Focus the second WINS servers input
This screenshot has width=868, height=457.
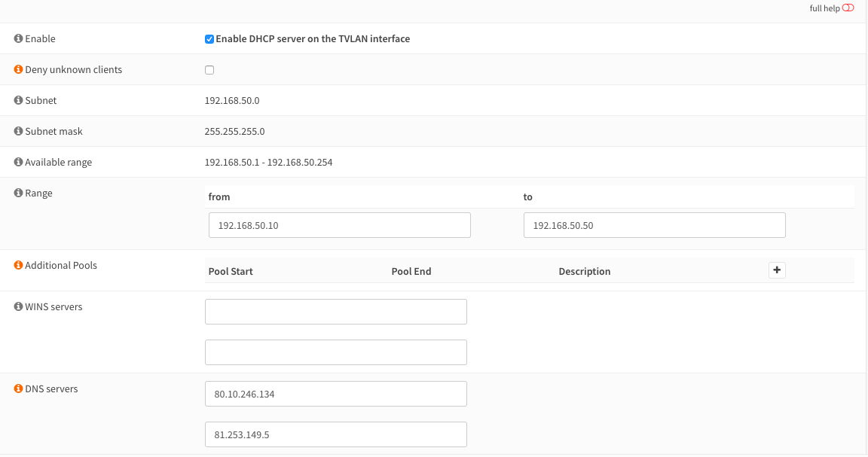click(x=335, y=352)
